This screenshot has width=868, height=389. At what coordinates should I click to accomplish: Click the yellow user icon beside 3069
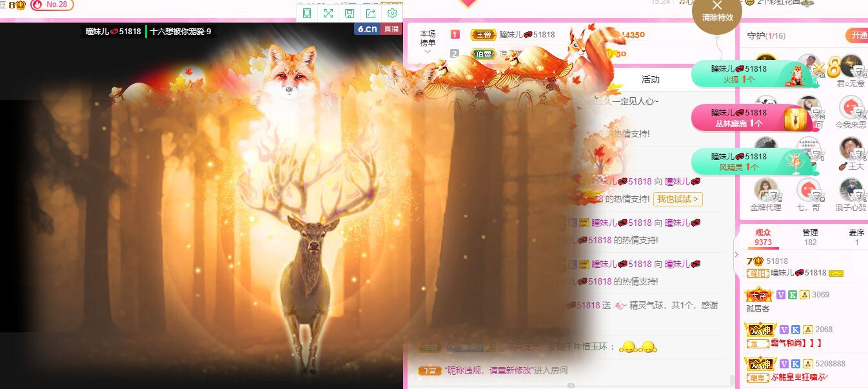coord(804,295)
